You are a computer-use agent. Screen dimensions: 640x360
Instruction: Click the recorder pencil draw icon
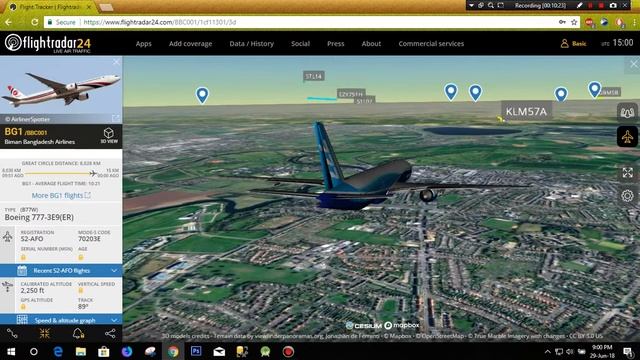coord(580,6)
